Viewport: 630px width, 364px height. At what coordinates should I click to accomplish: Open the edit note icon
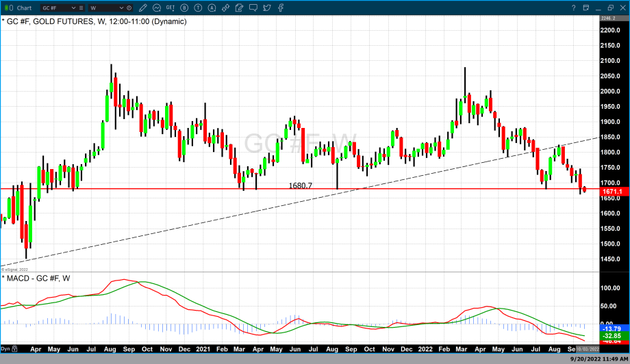tap(240, 8)
